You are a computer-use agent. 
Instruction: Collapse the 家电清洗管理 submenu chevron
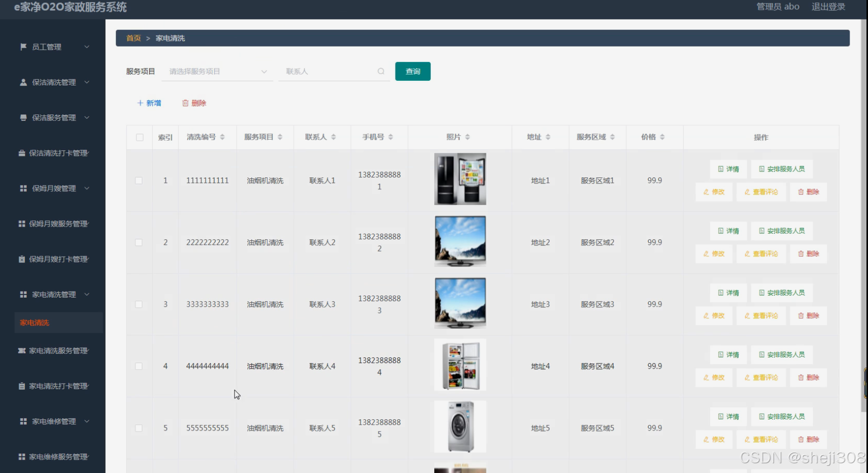point(87,295)
